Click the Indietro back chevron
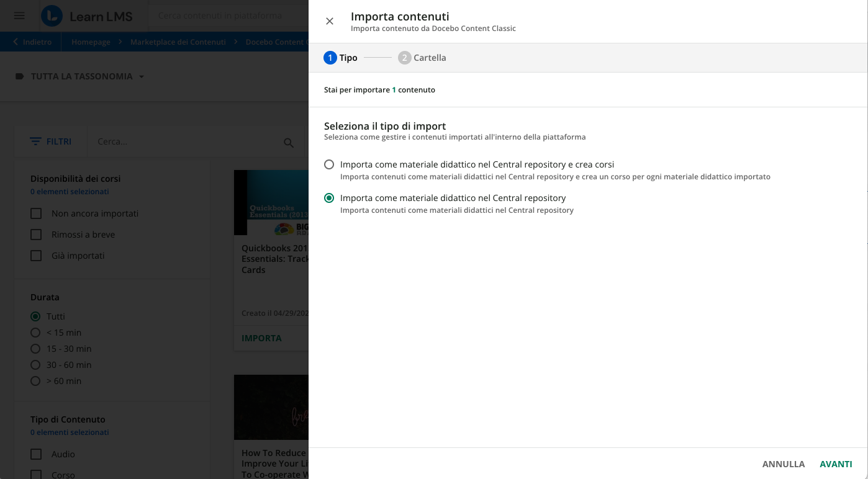The height and width of the screenshot is (479, 868). click(x=16, y=42)
